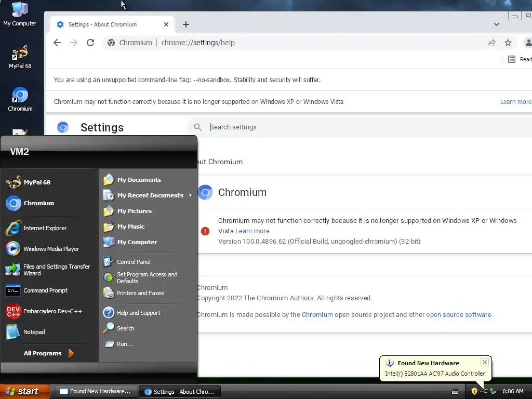
Task: Open the Run... dialog entry
Action: pyautogui.click(x=148, y=344)
